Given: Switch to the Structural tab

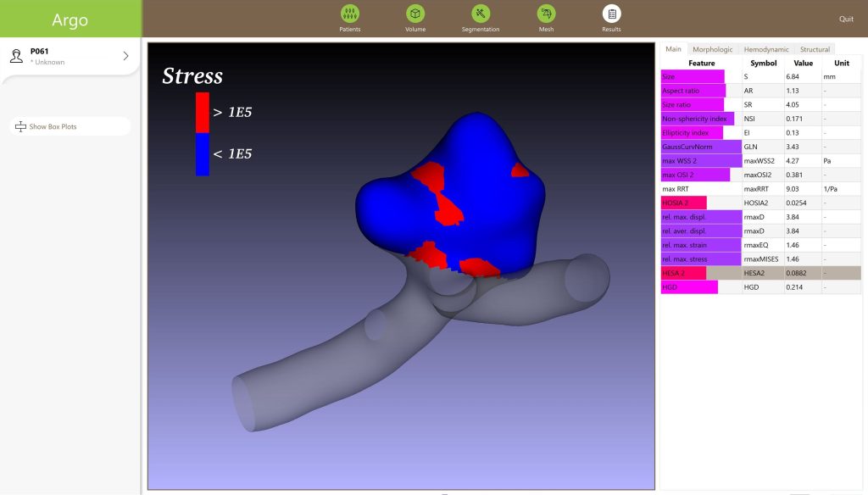Looking at the screenshot, I should tap(815, 49).
